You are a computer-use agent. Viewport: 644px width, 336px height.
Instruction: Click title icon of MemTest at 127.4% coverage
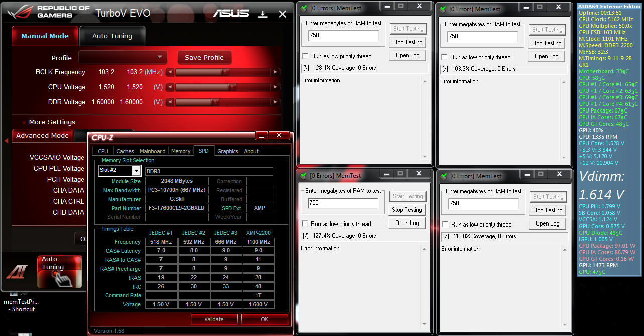(x=304, y=176)
